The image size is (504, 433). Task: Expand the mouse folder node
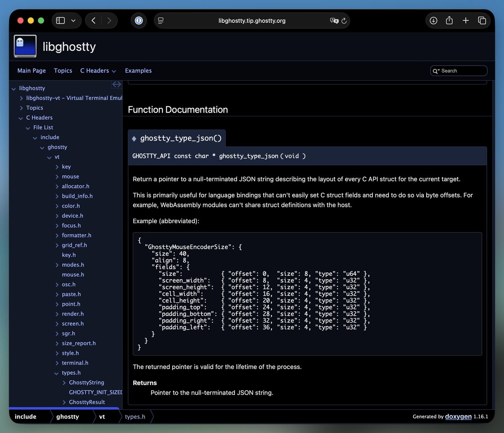57,177
